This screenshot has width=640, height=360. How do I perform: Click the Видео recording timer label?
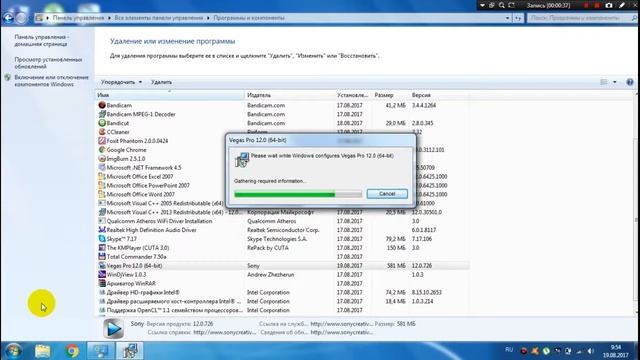click(548, 5)
